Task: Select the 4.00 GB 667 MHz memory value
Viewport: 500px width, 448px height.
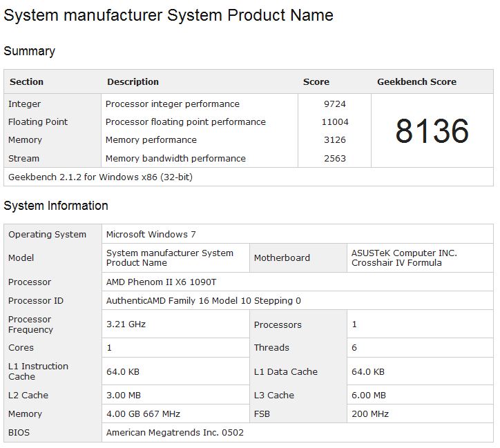Action: coord(143,414)
